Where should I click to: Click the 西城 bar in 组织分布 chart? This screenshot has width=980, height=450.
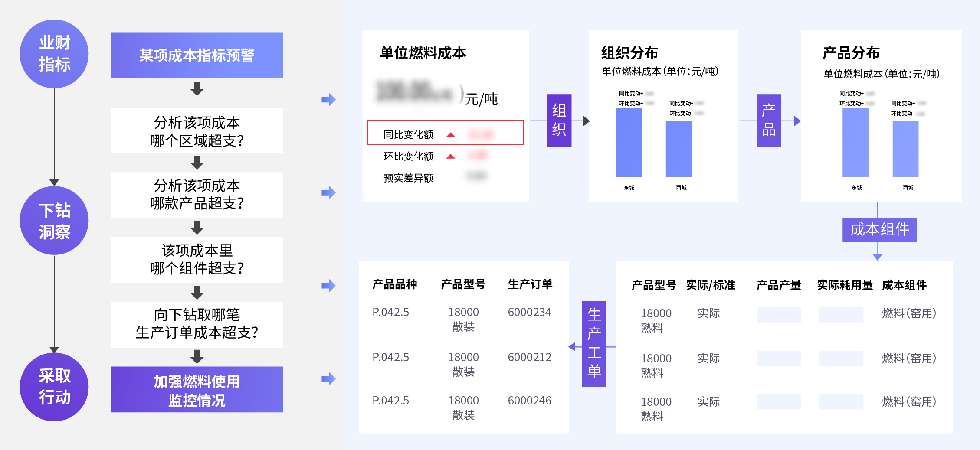(678, 149)
